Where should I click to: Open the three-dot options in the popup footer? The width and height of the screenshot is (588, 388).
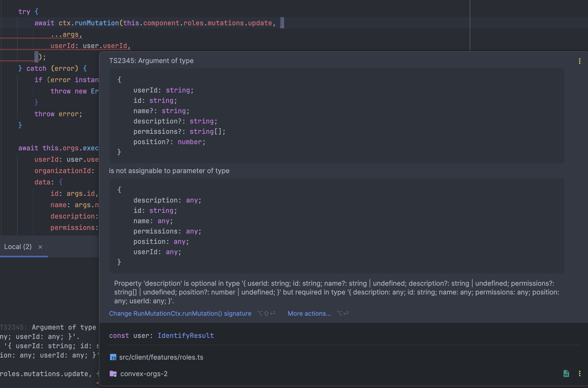pyautogui.click(x=580, y=374)
